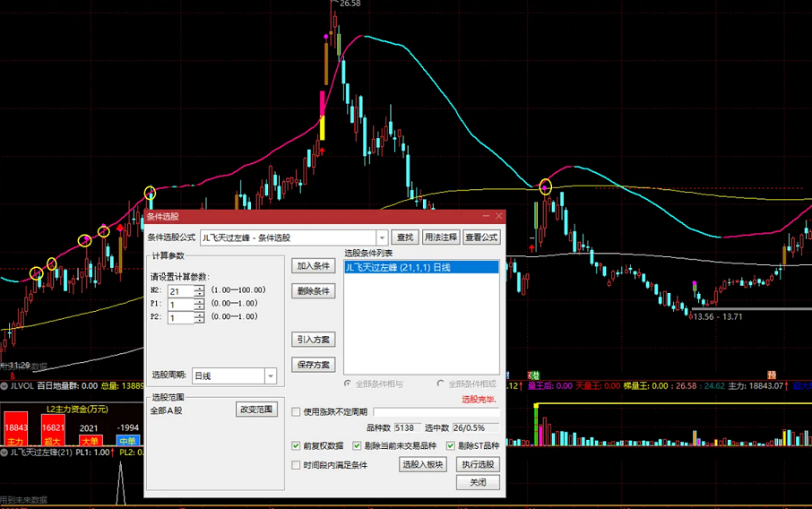Click the 删除条件 delete condition button
The height and width of the screenshot is (509, 812).
(314, 291)
